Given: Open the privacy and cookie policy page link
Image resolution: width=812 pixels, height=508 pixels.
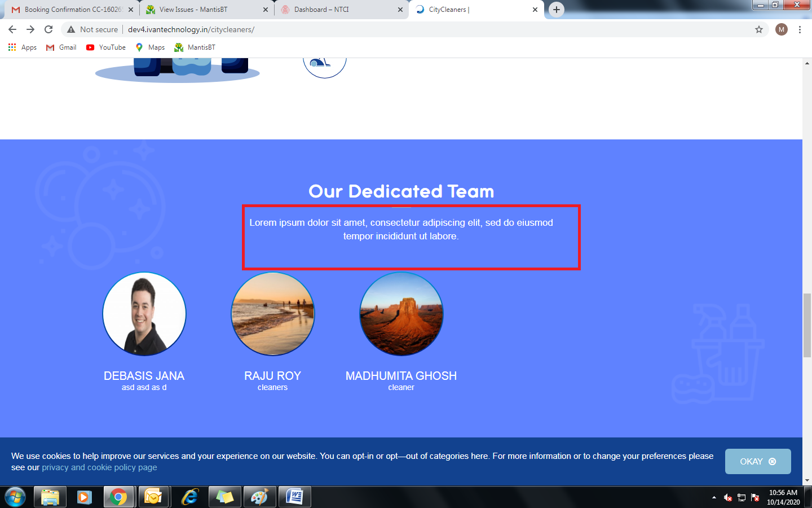Looking at the screenshot, I should click(x=99, y=467).
